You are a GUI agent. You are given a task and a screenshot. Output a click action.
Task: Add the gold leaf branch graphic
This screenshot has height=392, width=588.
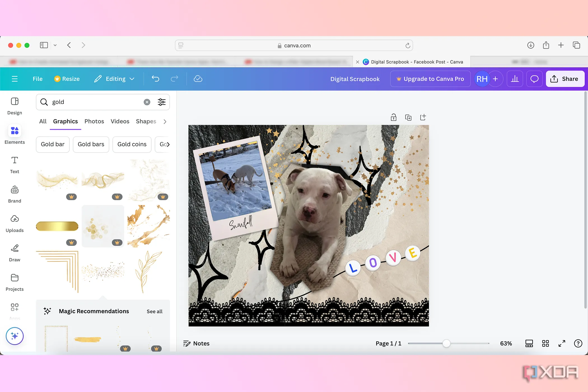click(x=148, y=272)
